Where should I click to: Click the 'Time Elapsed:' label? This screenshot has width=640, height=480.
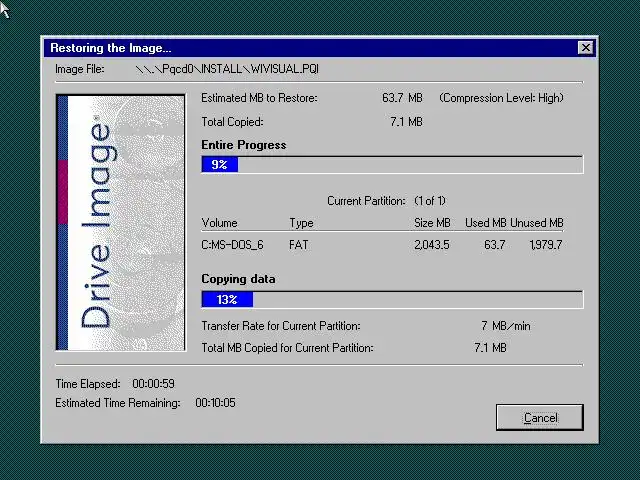coord(88,384)
